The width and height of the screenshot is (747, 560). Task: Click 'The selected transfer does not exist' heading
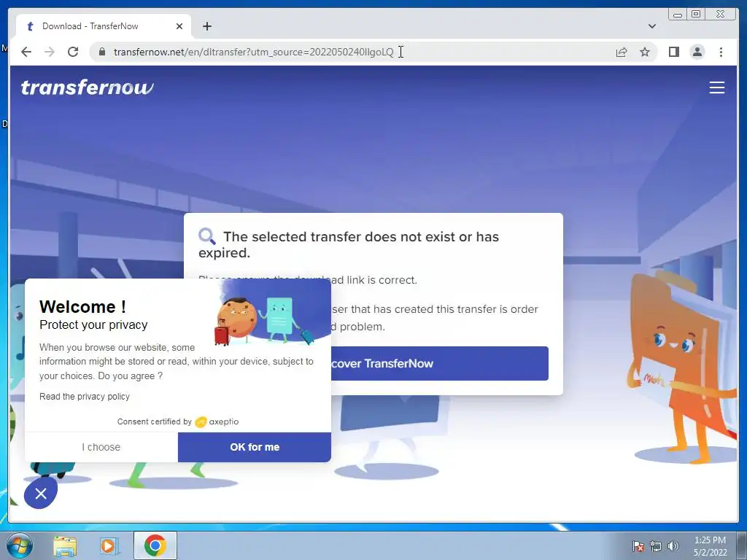pyautogui.click(x=348, y=244)
